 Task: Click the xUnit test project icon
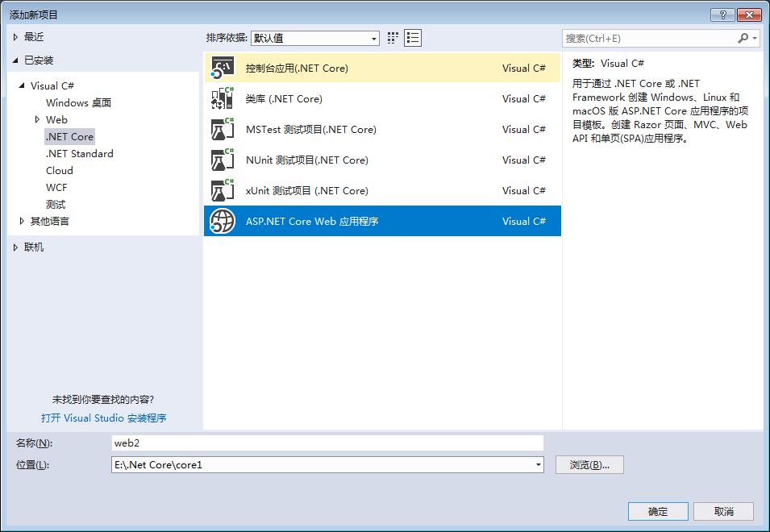(223, 190)
